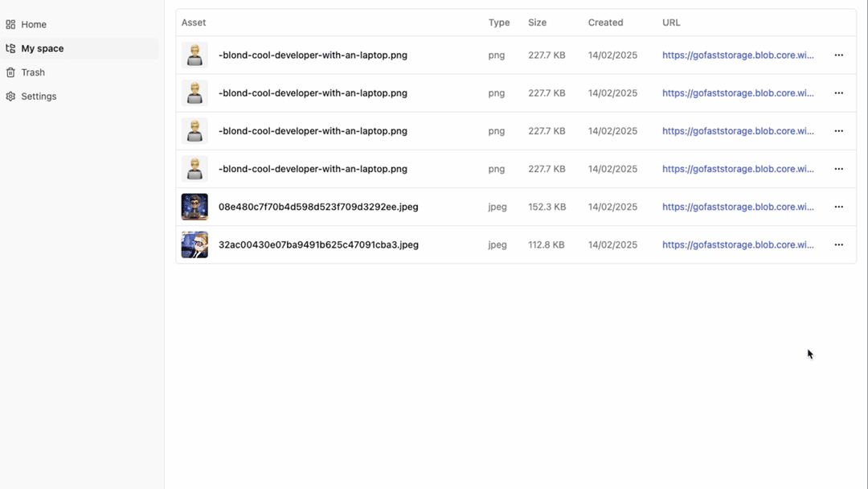Click the developer thumbnail in the second png row

pyautogui.click(x=194, y=93)
